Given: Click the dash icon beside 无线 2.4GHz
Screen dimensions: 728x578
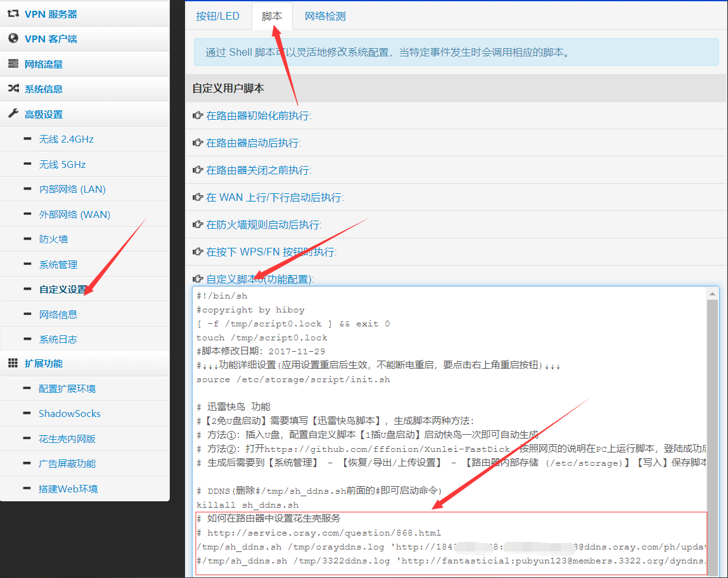Looking at the screenshot, I should pyautogui.click(x=27, y=139).
